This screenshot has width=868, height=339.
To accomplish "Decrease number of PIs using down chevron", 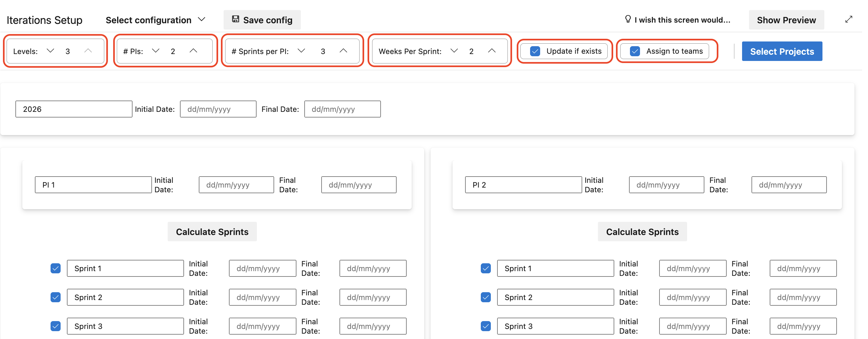I will click(x=155, y=51).
